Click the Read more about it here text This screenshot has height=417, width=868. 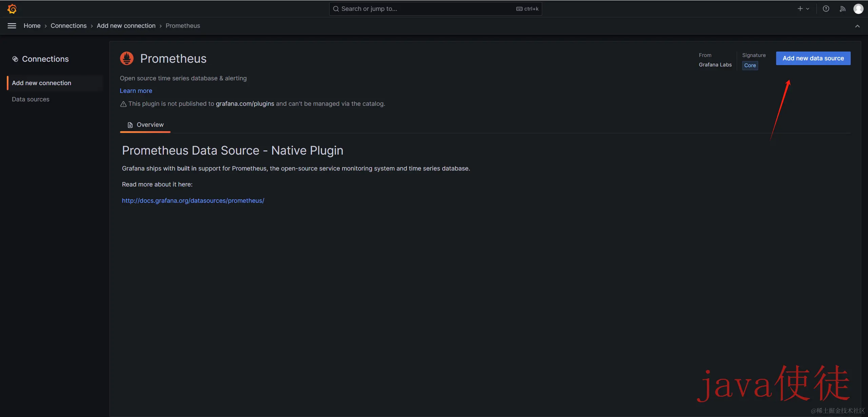(x=157, y=184)
